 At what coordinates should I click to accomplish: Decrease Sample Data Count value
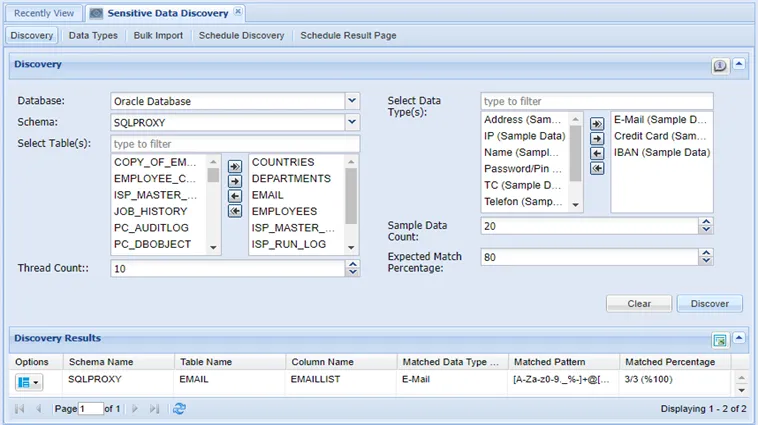point(706,229)
